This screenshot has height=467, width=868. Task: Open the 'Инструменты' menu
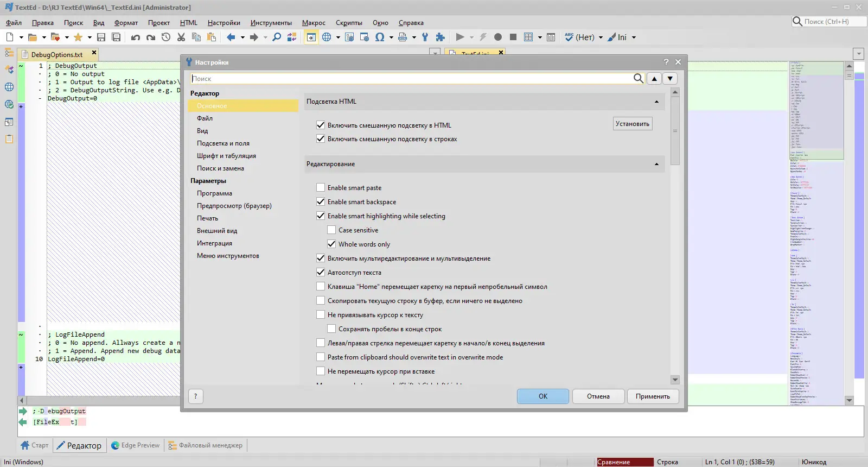[271, 23]
